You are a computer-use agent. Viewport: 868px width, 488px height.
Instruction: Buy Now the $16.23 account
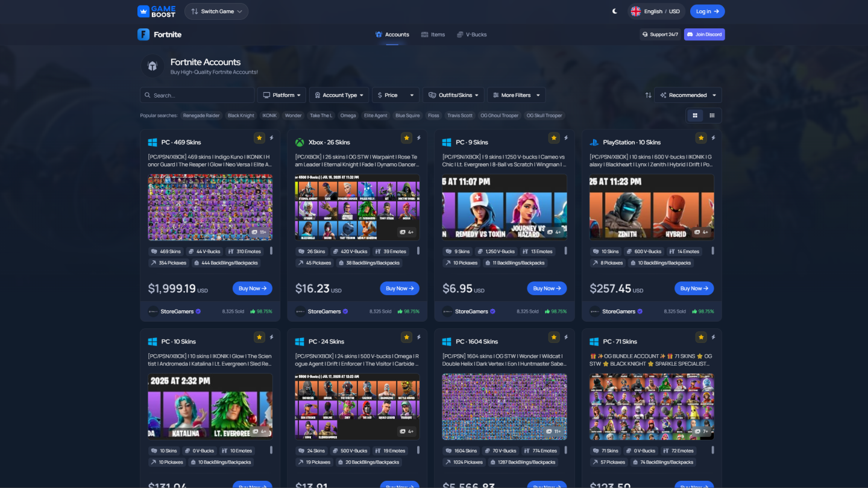click(x=400, y=289)
